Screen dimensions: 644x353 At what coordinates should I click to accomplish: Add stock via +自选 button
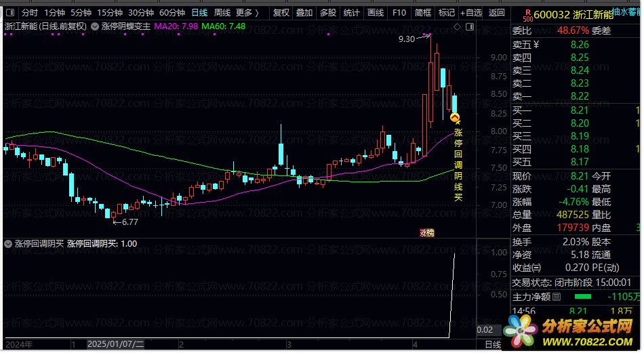click(x=471, y=13)
